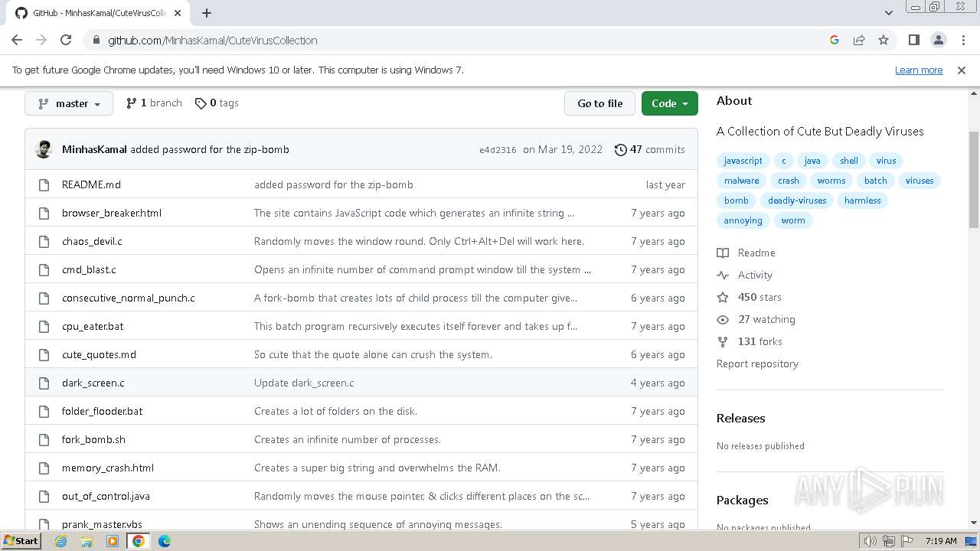View the 27 watching link
This screenshot has width=980, height=551.
pyautogui.click(x=756, y=319)
